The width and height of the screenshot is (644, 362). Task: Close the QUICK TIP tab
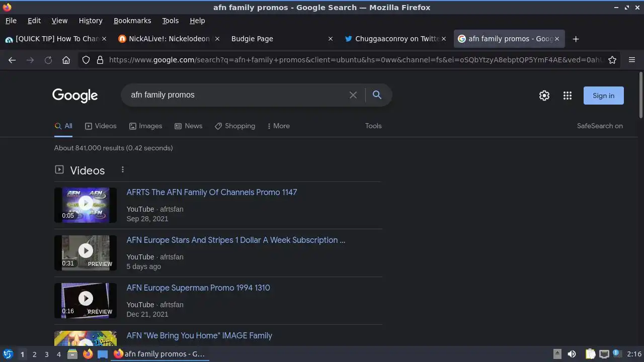coord(104,39)
